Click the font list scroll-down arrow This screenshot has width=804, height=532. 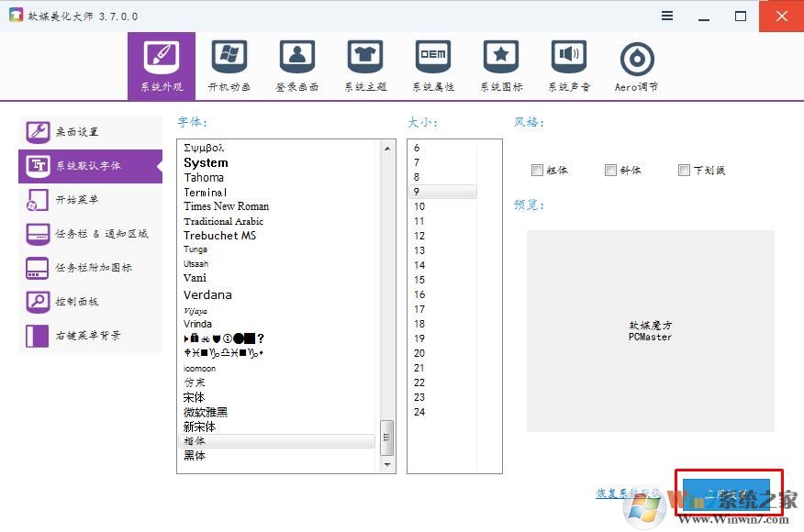pos(387,464)
